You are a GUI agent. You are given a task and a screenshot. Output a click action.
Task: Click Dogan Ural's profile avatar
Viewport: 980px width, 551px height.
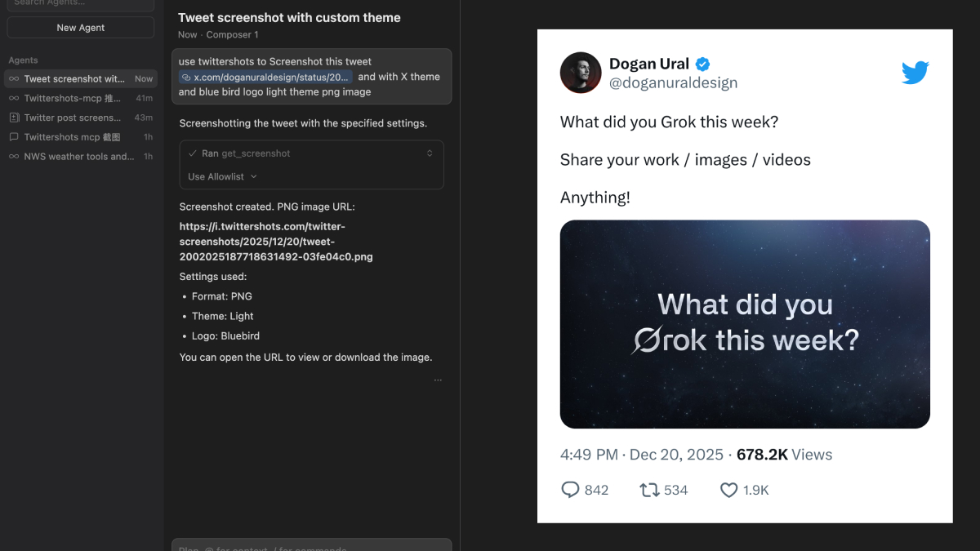581,73
